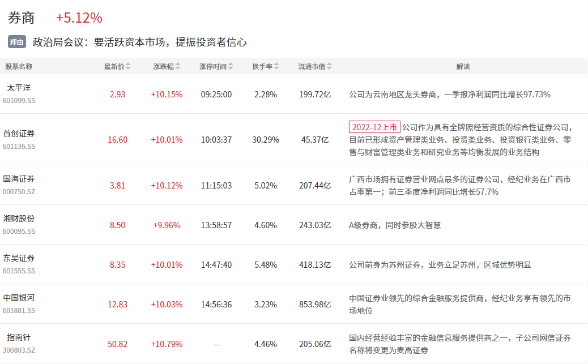Viewport: 588px width, 364px height.
Task: Click limit-up time 11:15:03
Action: [216, 186]
